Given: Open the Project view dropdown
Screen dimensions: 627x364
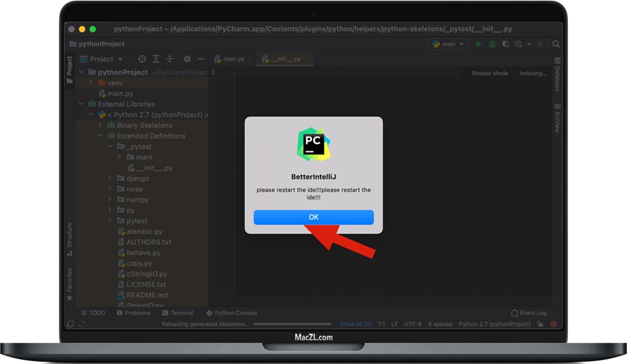Looking at the screenshot, I should (x=101, y=59).
